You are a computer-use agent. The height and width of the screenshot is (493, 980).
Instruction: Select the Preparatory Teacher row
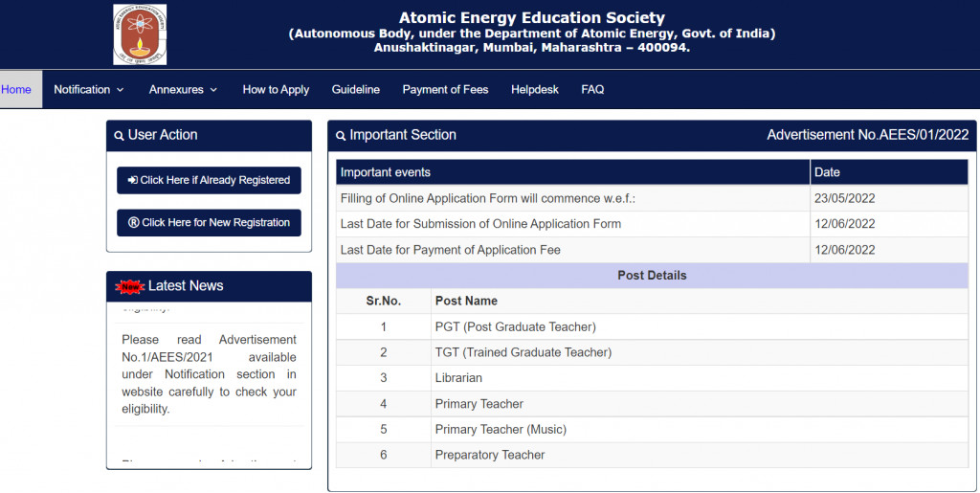coord(652,455)
